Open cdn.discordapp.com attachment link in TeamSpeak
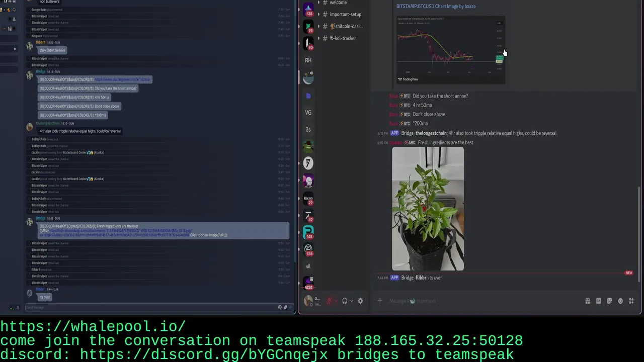 (x=116, y=233)
